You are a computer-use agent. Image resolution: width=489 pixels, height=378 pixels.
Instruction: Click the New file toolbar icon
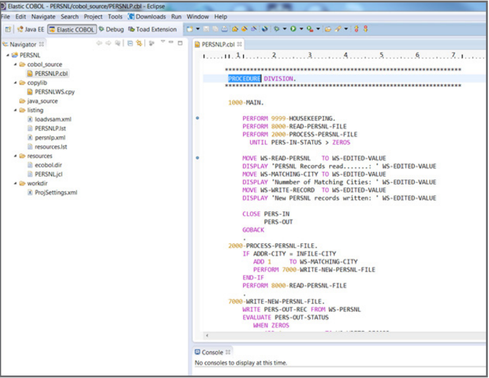[189, 29]
